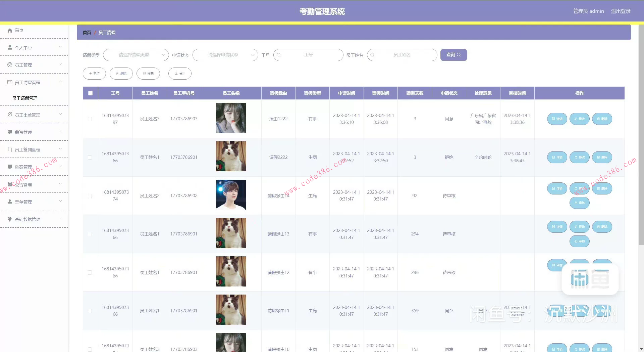Image resolution: width=644 pixels, height=352 pixels.
Task: Collapse the 员工请假管理 menu chevron
Action: pos(60,82)
